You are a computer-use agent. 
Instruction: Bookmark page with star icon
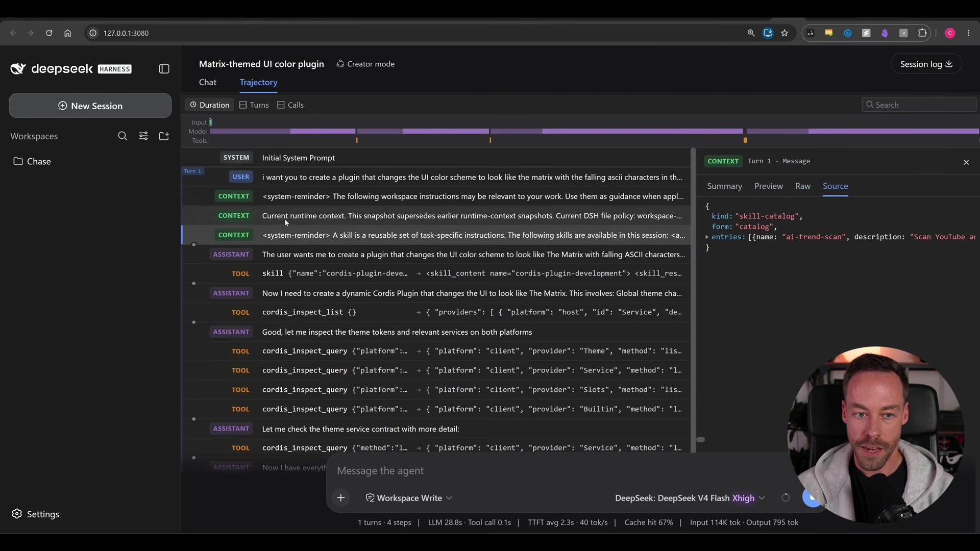point(785,33)
